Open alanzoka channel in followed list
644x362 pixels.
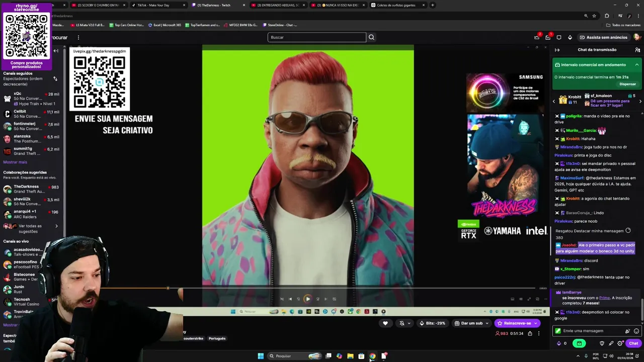[x=31, y=139]
